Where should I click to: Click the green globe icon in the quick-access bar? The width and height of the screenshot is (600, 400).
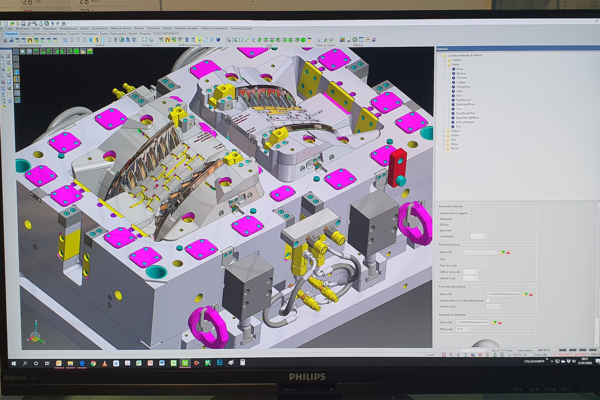point(46,23)
